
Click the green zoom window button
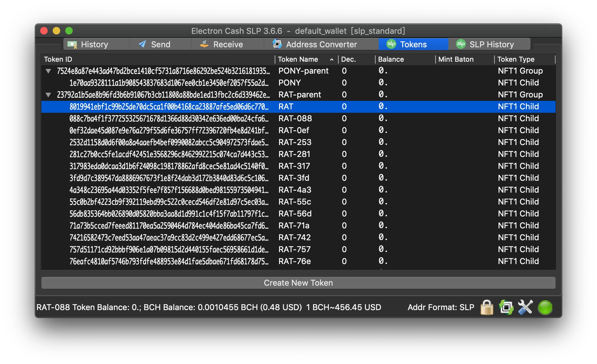pos(69,31)
